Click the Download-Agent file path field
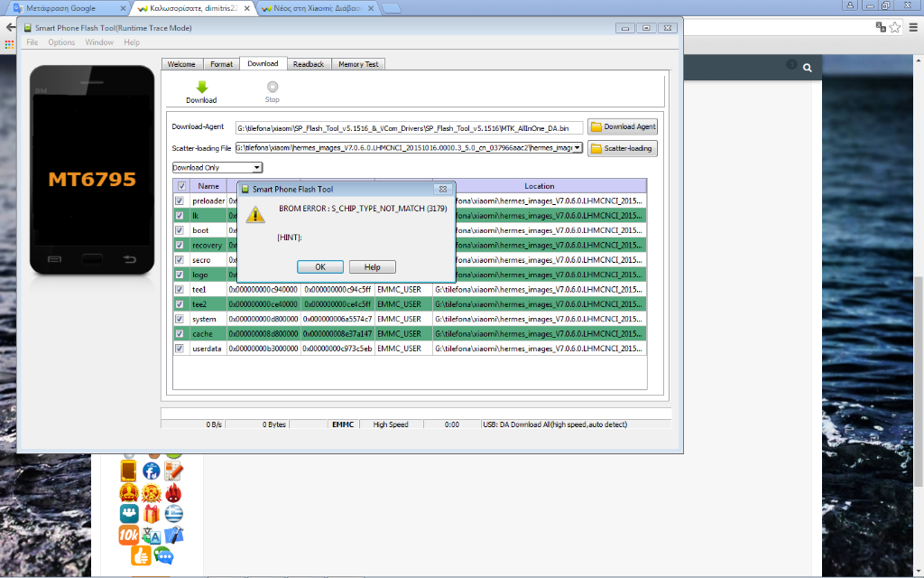 (408, 128)
